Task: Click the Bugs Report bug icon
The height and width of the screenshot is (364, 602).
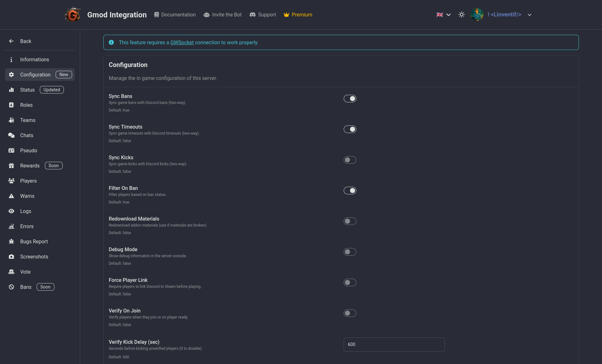Action: (11, 241)
